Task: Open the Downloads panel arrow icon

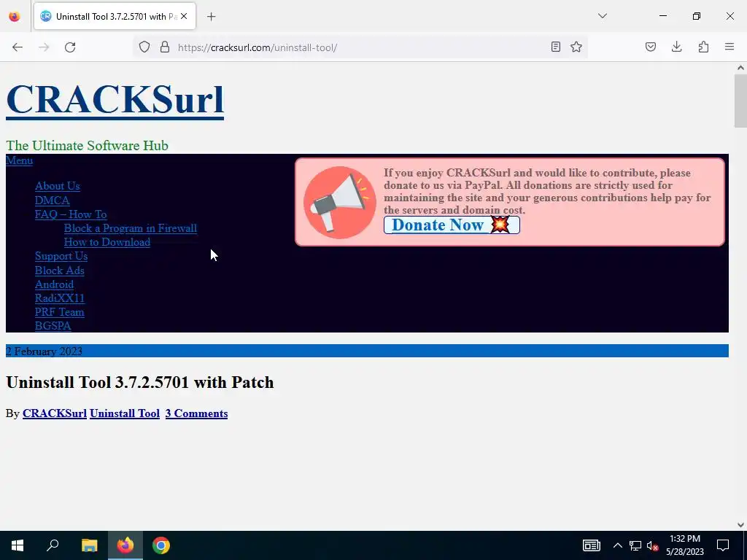Action: pyautogui.click(x=676, y=47)
